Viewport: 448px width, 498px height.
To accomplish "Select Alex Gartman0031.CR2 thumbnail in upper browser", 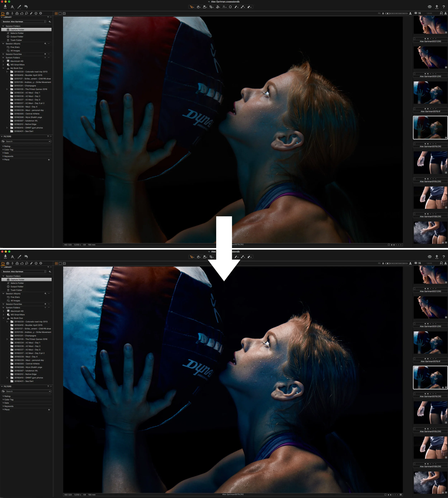I will (430, 58).
